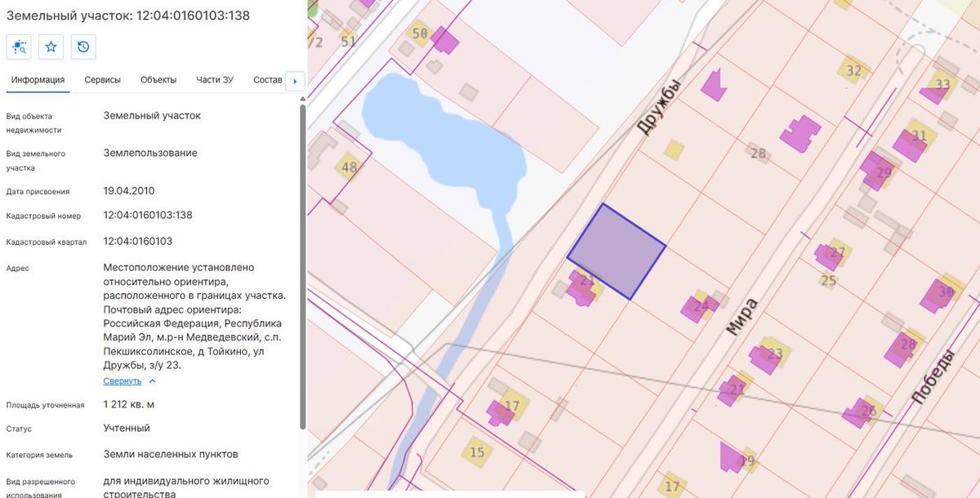Click the yellow building marker numbered 32
Image resolution: width=980 pixels, height=498 pixels.
click(x=853, y=71)
